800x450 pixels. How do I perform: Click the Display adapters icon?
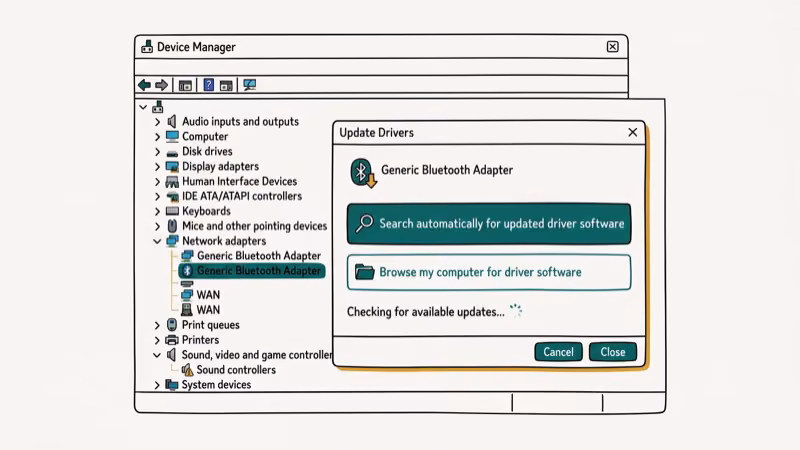(x=172, y=166)
